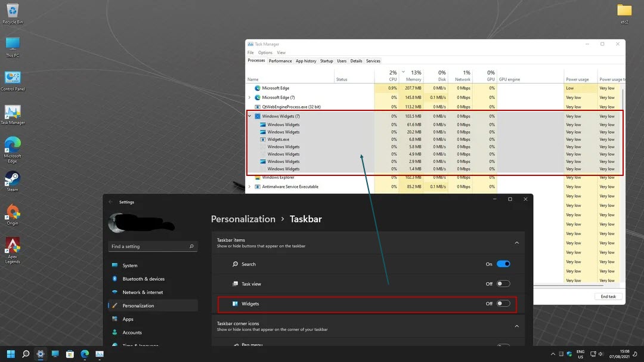Click the Task view icon in Taskbar items

point(235,283)
